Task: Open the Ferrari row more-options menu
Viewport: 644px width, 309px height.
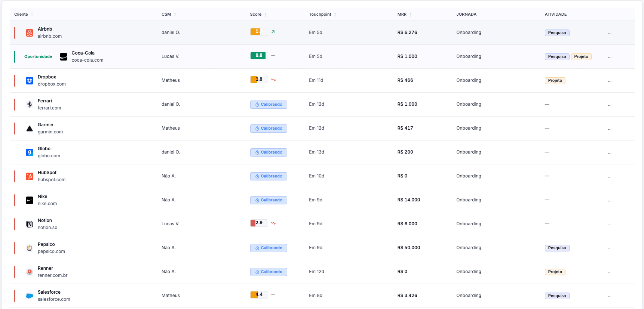Action: tap(610, 105)
